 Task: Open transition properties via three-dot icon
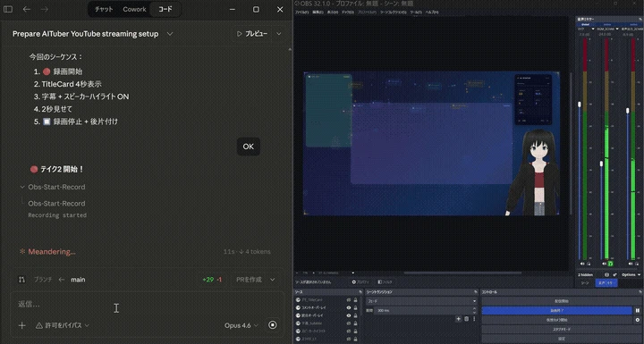coord(474,319)
